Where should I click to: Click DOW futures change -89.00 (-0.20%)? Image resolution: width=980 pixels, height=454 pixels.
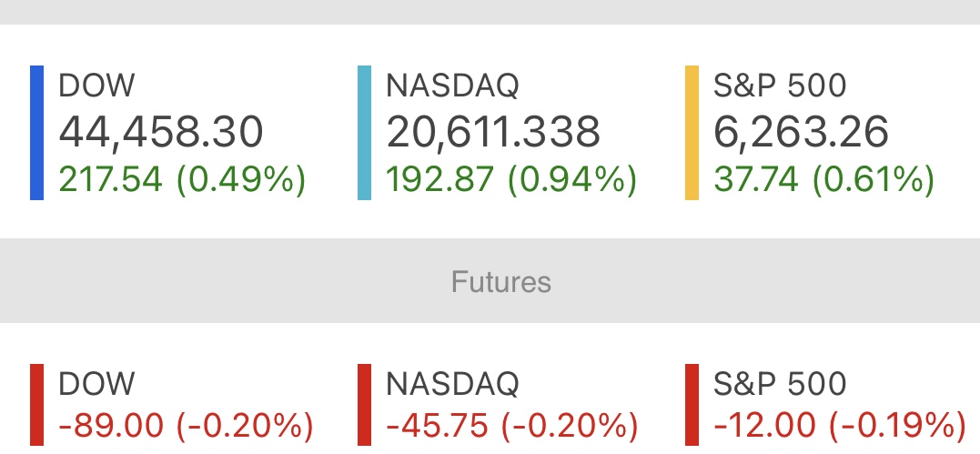186,426
